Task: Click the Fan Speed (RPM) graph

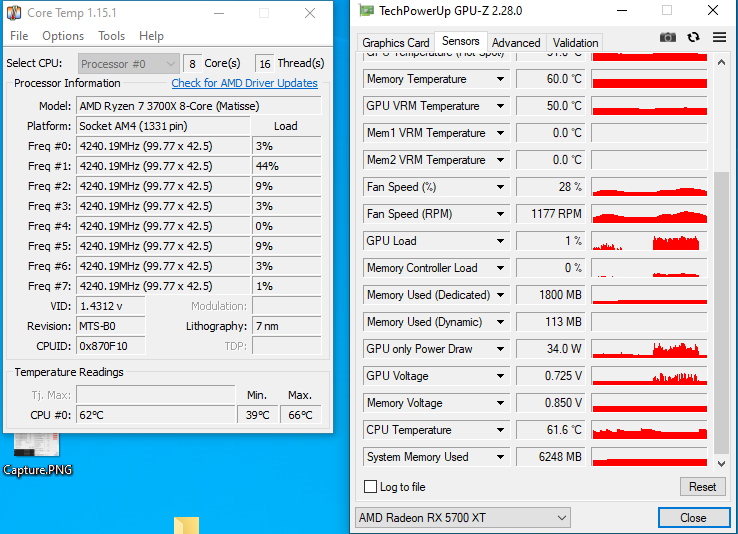Action: [x=650, y=214]
